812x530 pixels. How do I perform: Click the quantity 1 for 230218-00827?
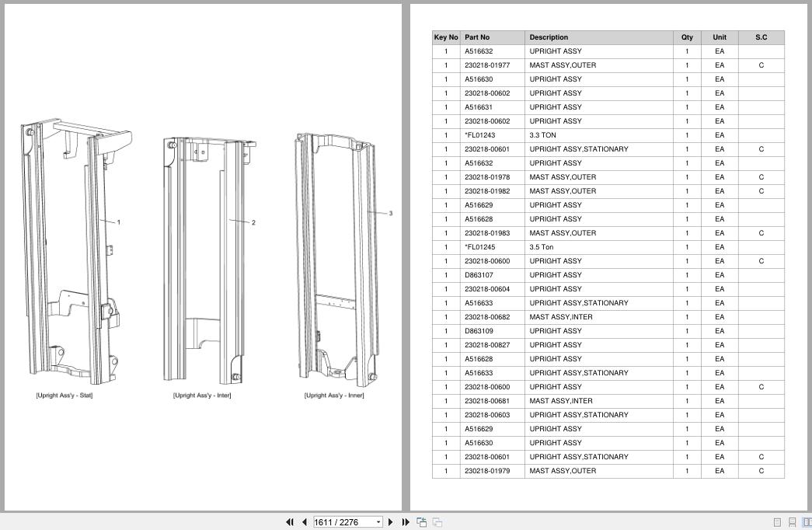pos(687,345)
